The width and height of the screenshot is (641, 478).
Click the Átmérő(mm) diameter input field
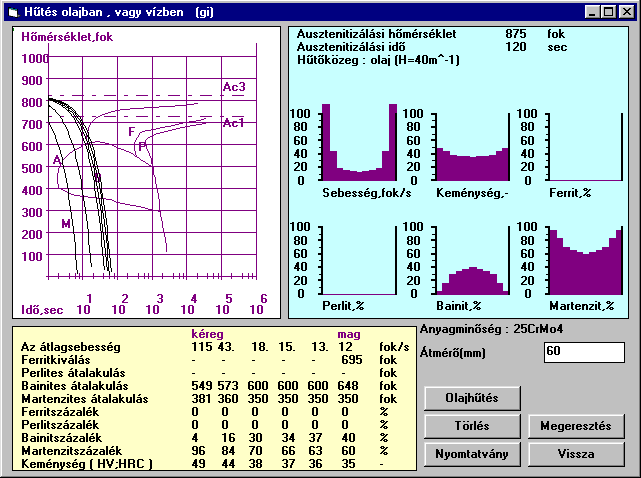583,352
